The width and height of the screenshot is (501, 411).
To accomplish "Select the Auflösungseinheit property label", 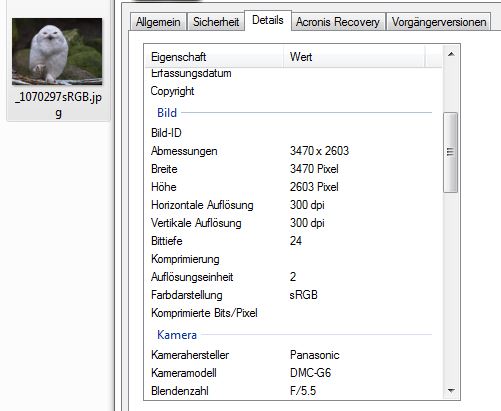I will point(192,277).
